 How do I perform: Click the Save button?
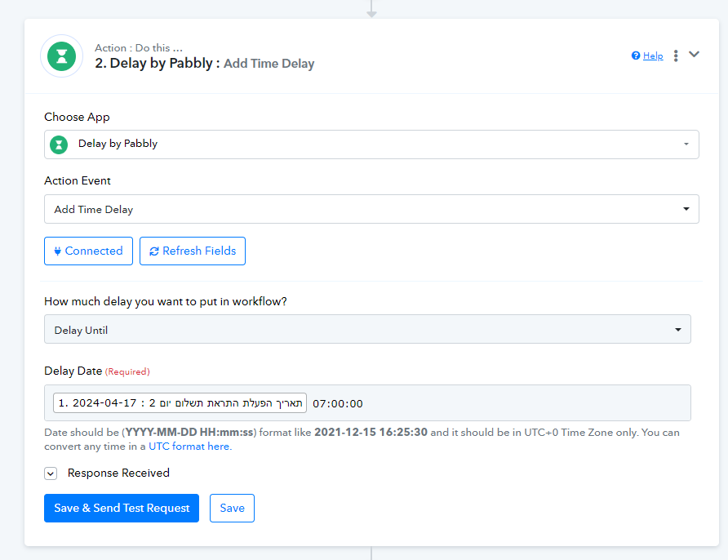pyautogui.click(x=232, y=508)
